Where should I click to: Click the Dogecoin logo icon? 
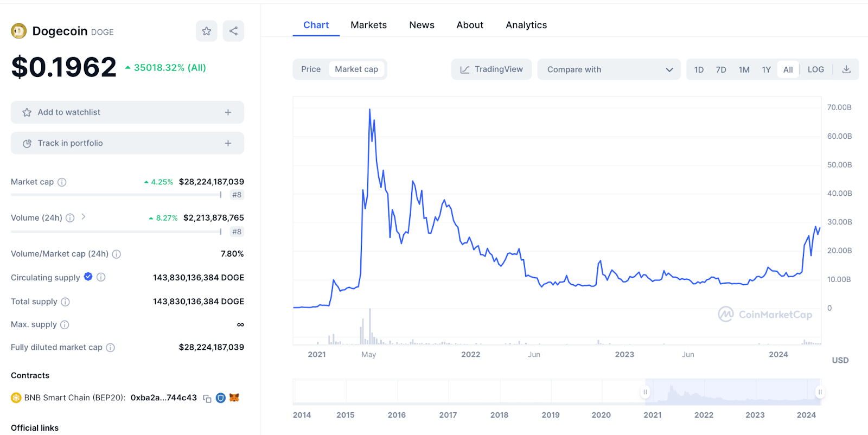pyautogui.click(x=18, y=31)
